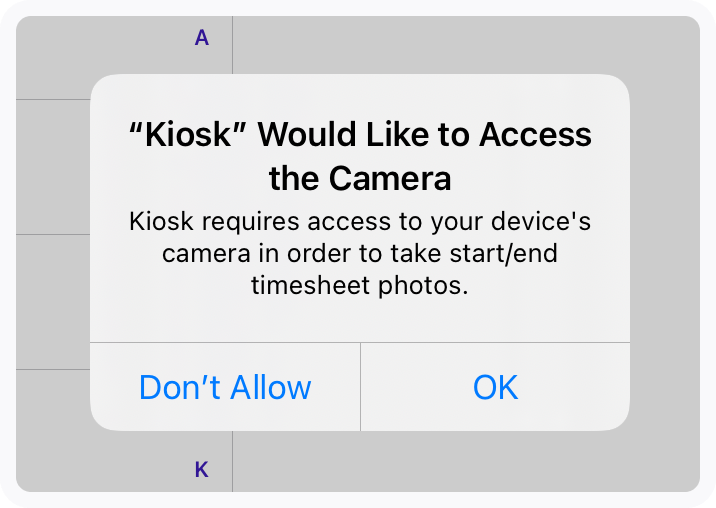Click the dimmed area right of letter A

click(460, 40)
